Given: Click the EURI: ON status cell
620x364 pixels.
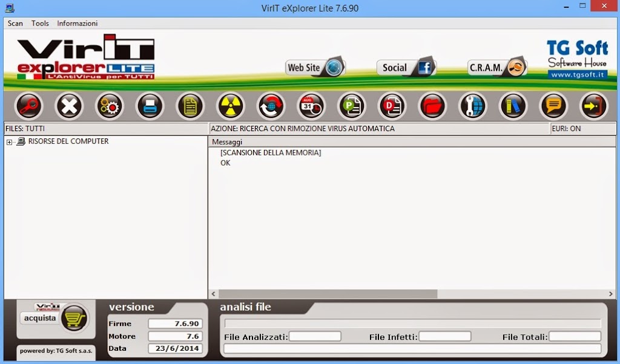Looking at the screenshot, I should [x=583, y=129].
